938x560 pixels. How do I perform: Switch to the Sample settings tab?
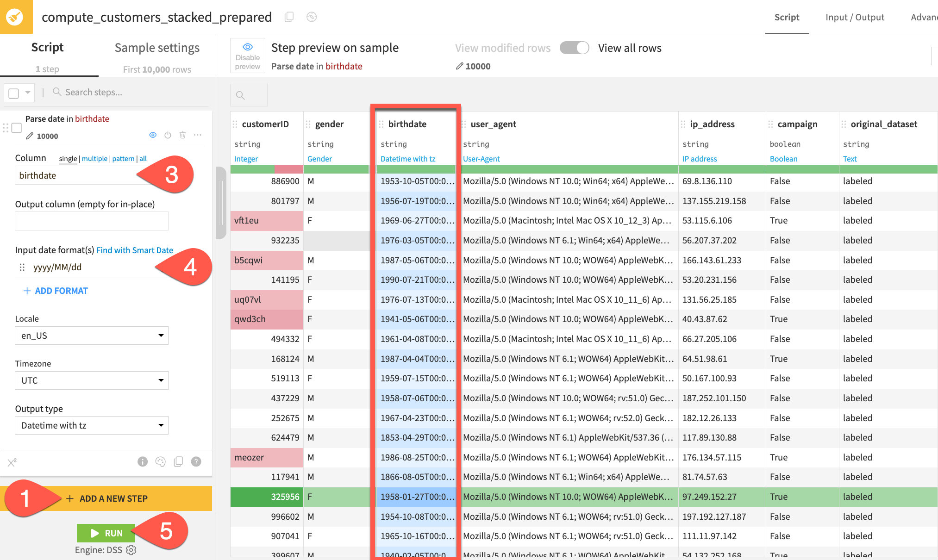156,47
